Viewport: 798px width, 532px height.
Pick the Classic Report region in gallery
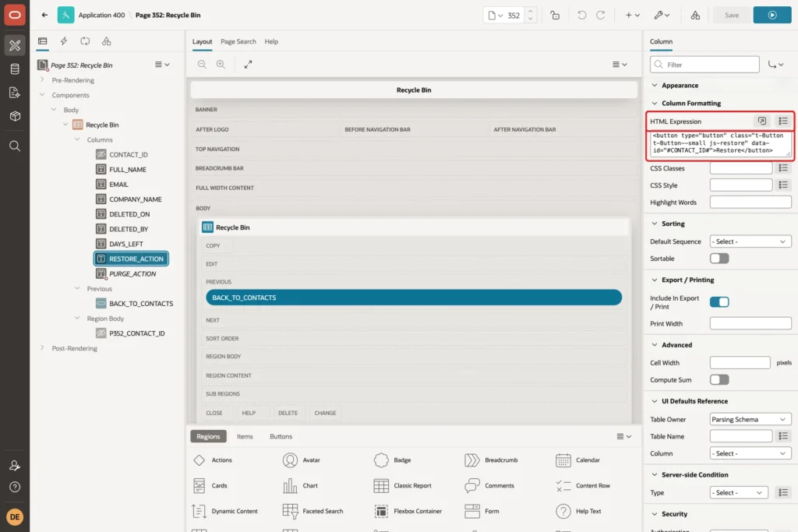coord(403,486)
